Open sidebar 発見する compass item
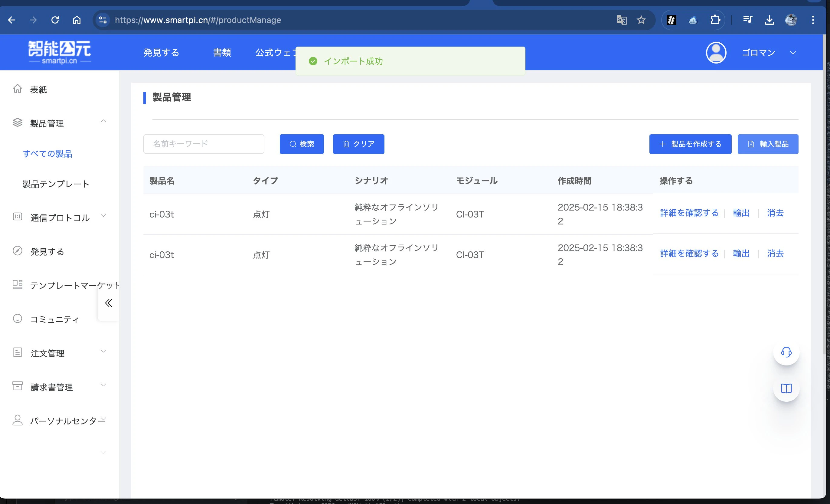Viewport: 830px width, 504px height. [47, 252]
